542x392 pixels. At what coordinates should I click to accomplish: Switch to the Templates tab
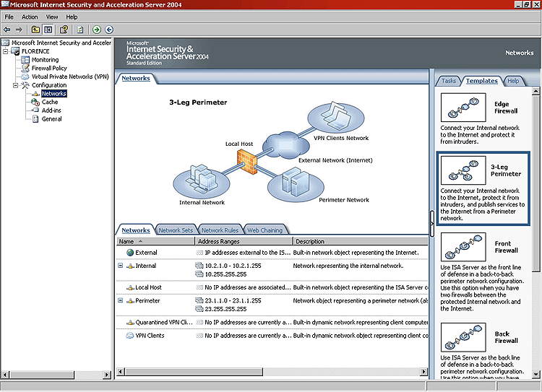[x=482, y=81]
